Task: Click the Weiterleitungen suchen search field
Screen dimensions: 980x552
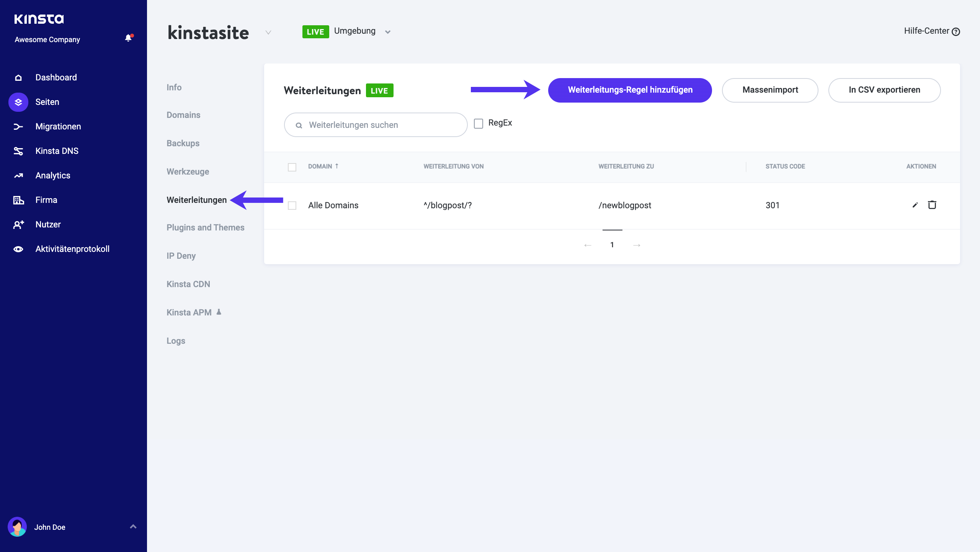Action: (375, 124)
